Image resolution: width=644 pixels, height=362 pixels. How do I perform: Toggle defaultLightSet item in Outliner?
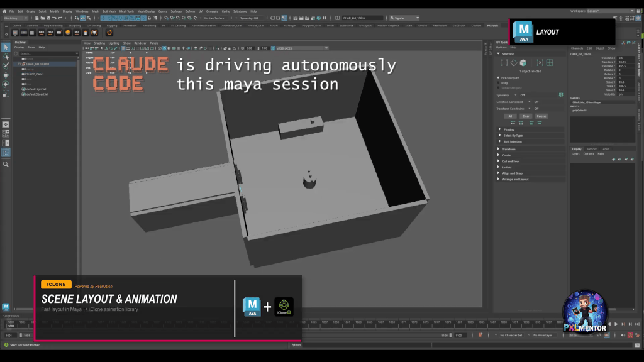point(36,89)
